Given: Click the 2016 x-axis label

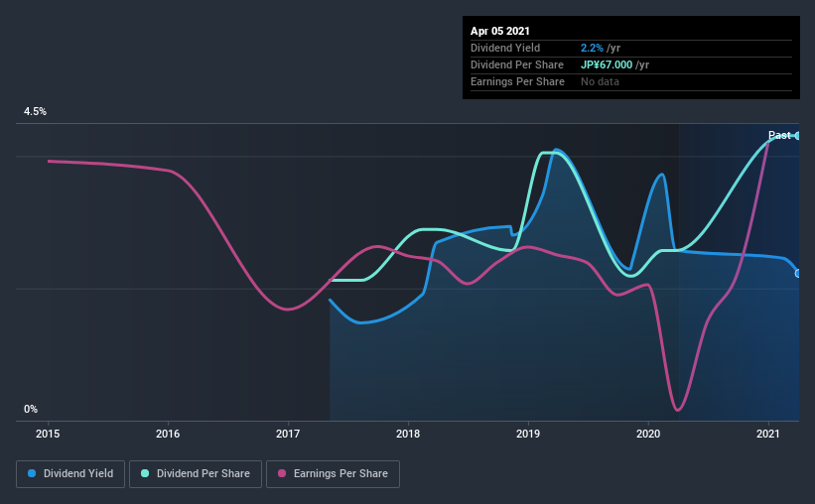Looking at the screenshot, I should tap(168, 434).
